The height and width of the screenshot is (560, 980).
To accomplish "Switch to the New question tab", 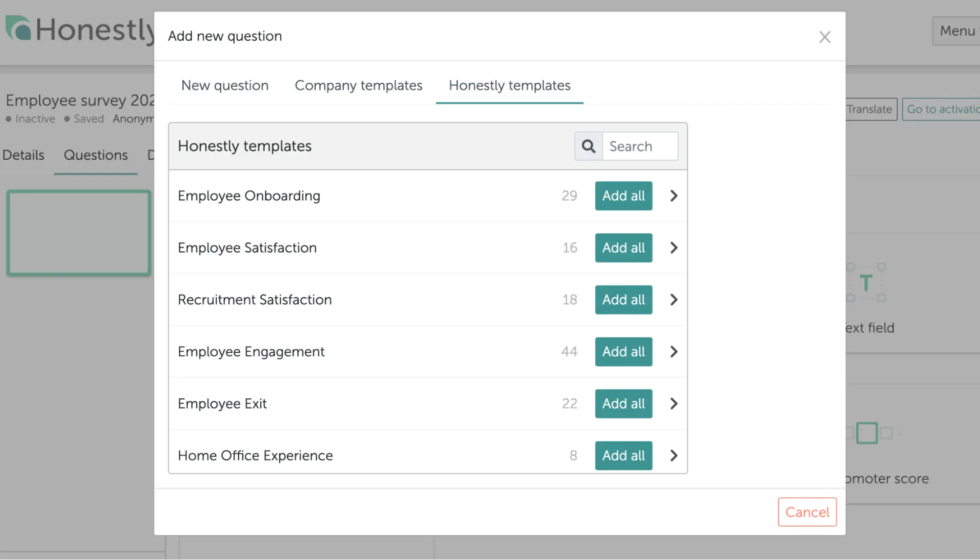I will [x=225, y=85].
